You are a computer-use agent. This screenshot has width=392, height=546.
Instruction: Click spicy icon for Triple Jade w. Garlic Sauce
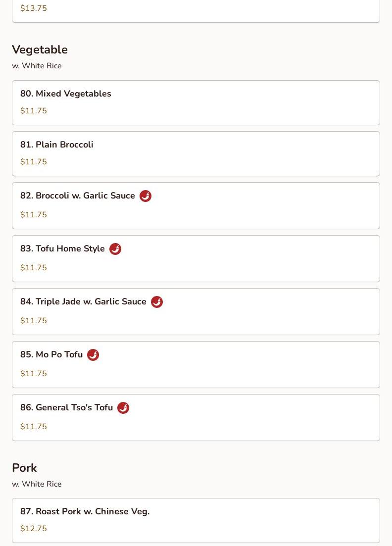coord(157,302)
